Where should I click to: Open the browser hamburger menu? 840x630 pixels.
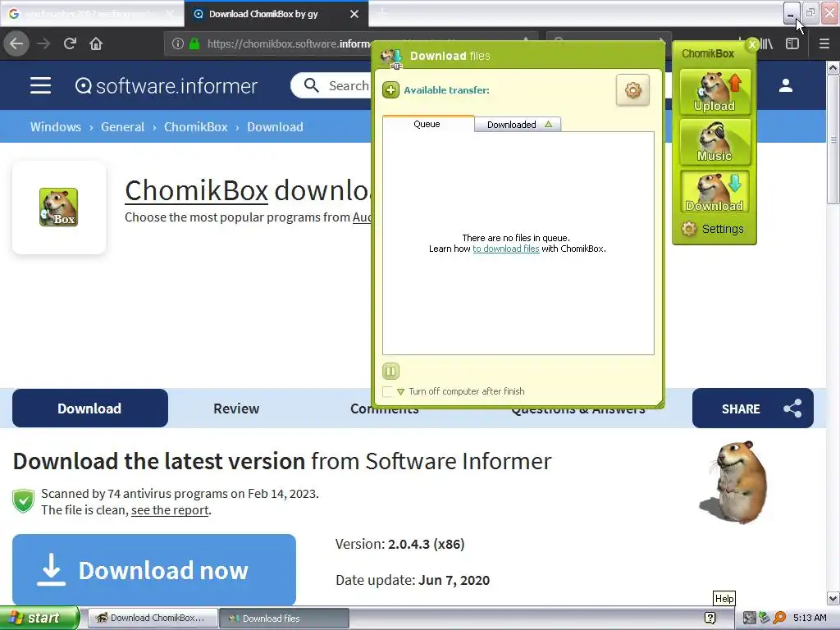click(x=824, y=44)
